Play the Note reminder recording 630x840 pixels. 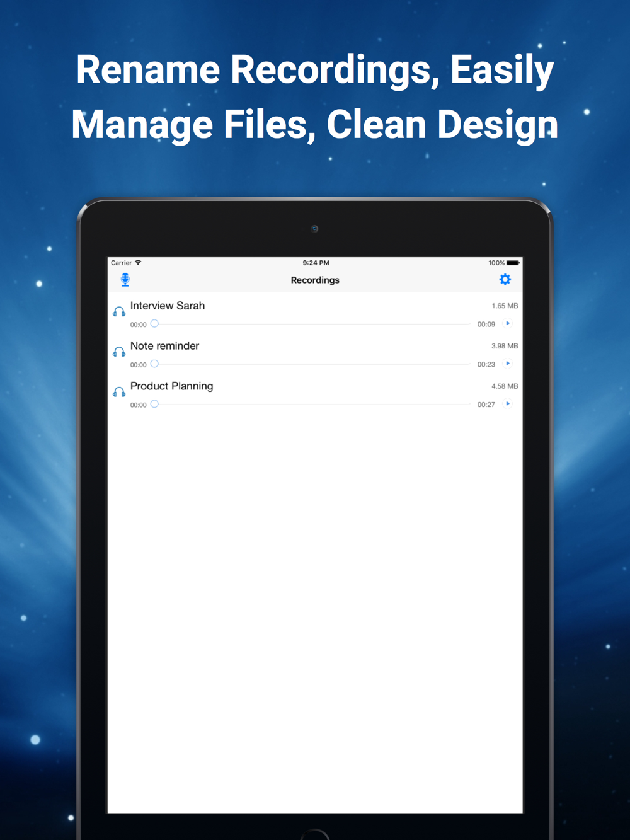click(508, 364)
